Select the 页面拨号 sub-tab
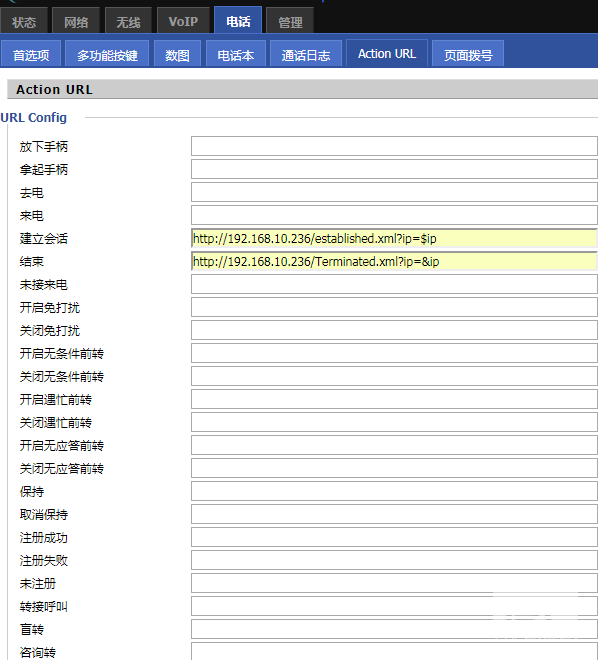 [468, 54]
